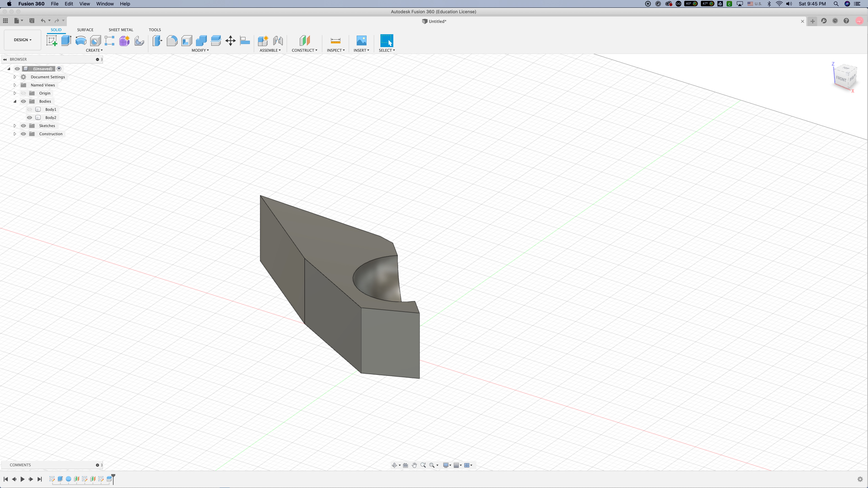Click the ViewCube FRONT face

point(841,79)
